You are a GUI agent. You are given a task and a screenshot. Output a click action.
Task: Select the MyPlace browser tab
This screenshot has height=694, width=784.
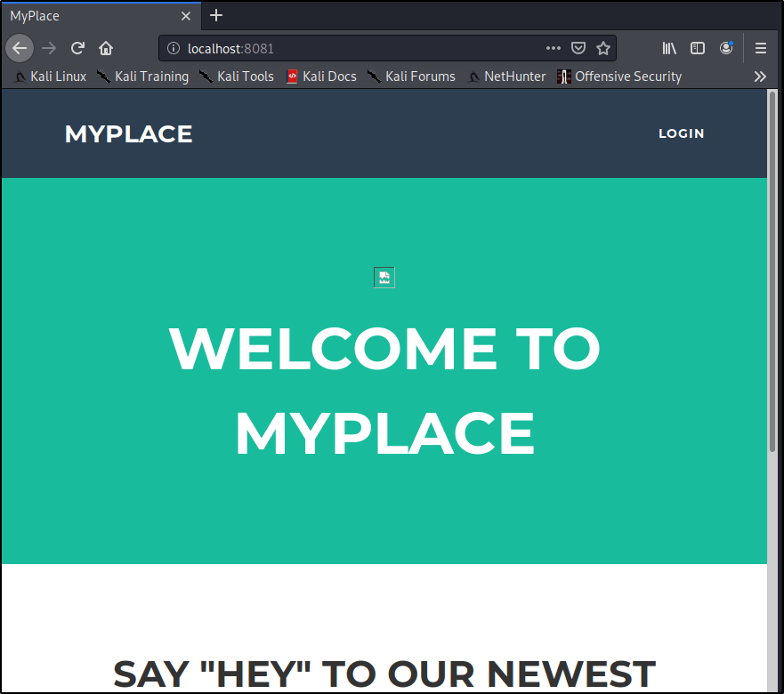coord(89,16)
